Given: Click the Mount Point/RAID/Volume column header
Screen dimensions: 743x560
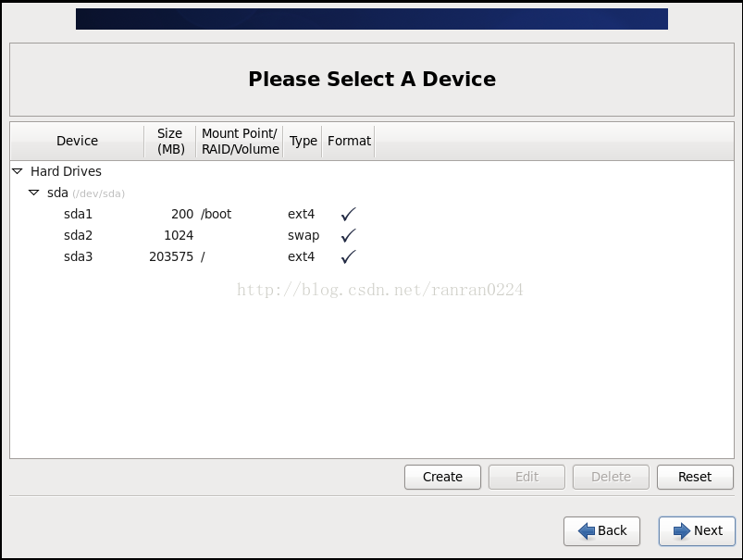Looking at the screenshot, I should point(240,141).
